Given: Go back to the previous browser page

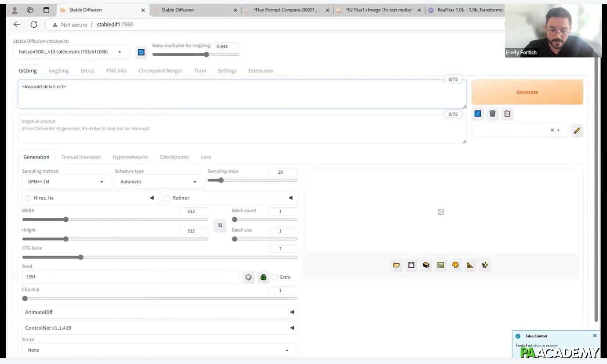Looking at the screenshot, I should pos(17,25).
